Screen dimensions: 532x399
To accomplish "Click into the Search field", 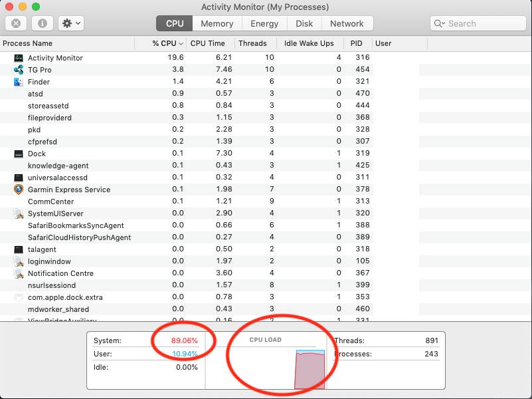I will tap(478, 23).
